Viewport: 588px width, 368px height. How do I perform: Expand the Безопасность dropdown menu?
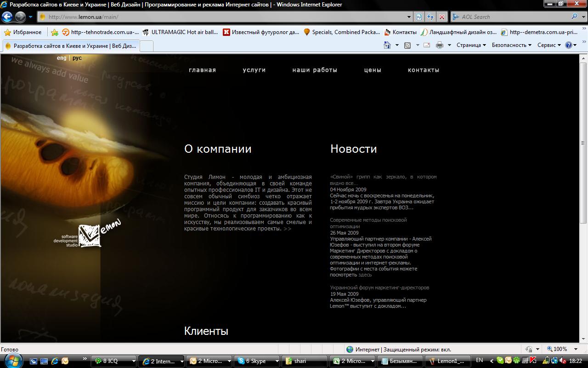[x=511, y=45]
